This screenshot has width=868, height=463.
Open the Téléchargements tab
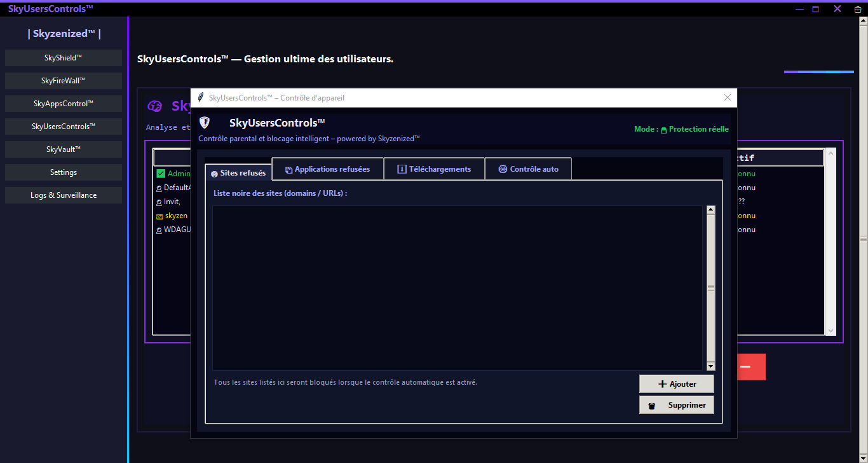434,169
